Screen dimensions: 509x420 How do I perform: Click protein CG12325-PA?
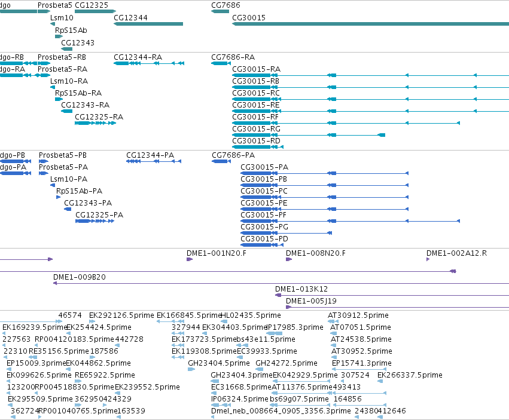coord(95,221)
